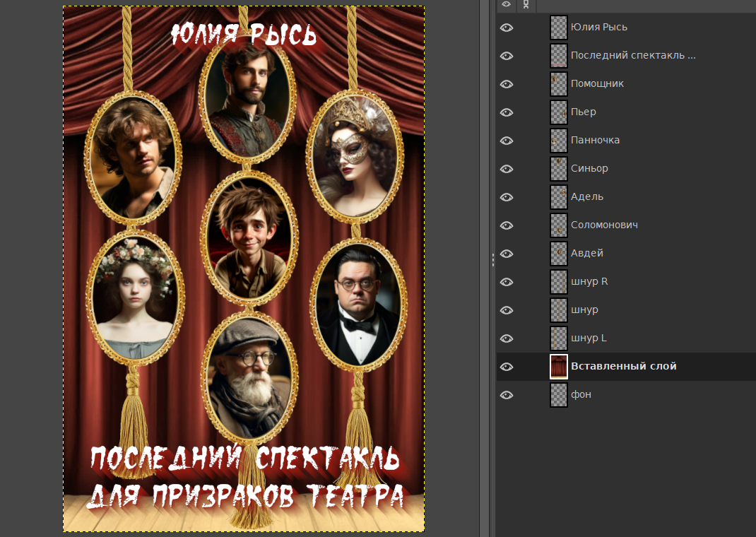Image resolution: width=756 pixels, height=537 pixels.
Task: Click the Последний спектакль layer thumbnail
Action: 559,56
